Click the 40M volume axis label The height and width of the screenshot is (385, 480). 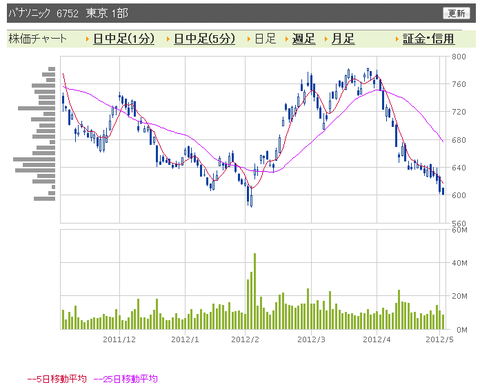pyautogui.click(x=460, y=263)
